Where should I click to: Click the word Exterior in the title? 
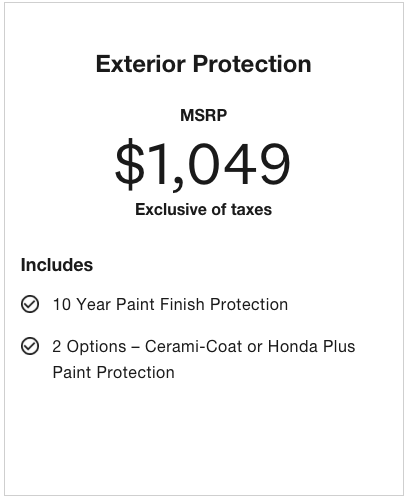tap(141, 64)
